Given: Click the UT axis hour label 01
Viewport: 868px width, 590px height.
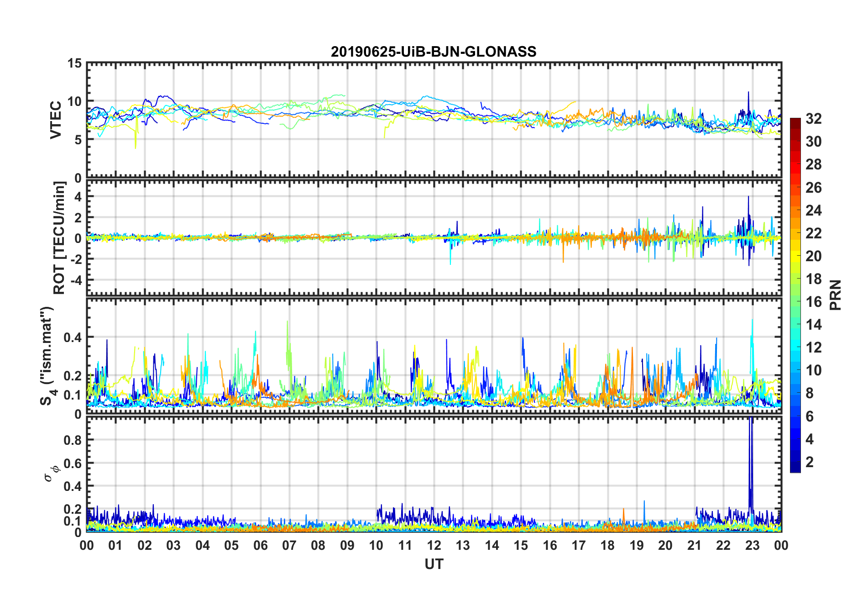Looking at the screenshot, I should click(115, 546).
